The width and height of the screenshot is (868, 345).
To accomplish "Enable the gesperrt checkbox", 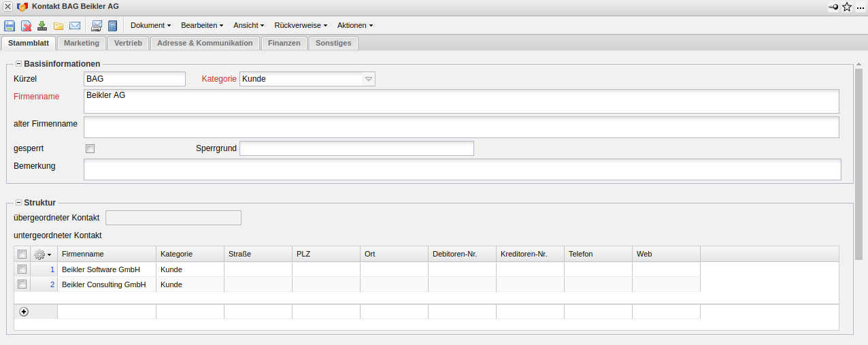I will tap(90, 148).
